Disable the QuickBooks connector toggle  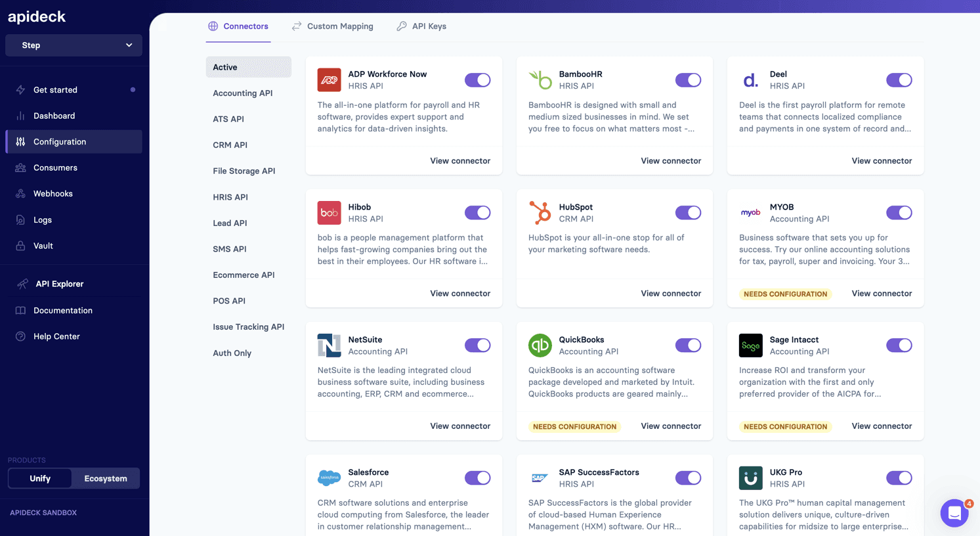[x=688, y=346]
